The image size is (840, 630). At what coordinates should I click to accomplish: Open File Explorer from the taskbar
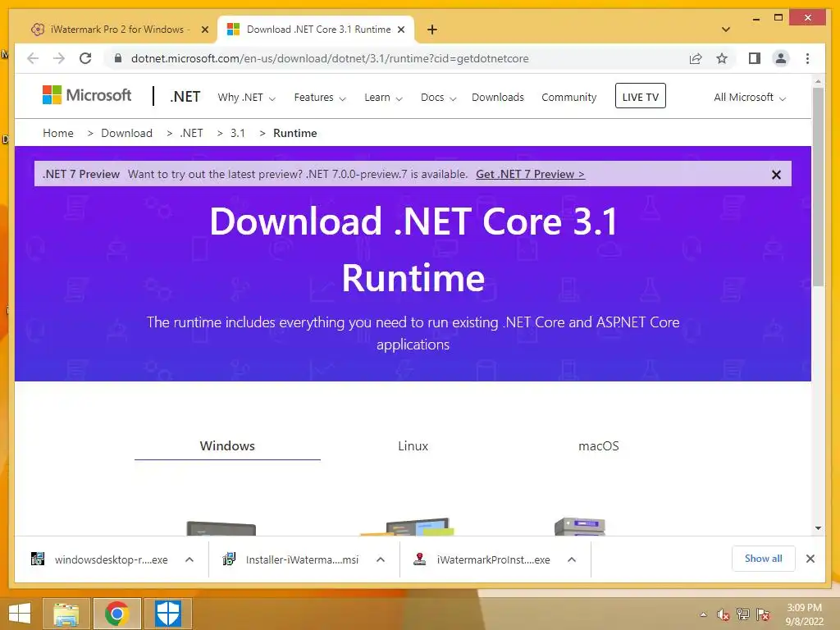(x=66, y=614)
